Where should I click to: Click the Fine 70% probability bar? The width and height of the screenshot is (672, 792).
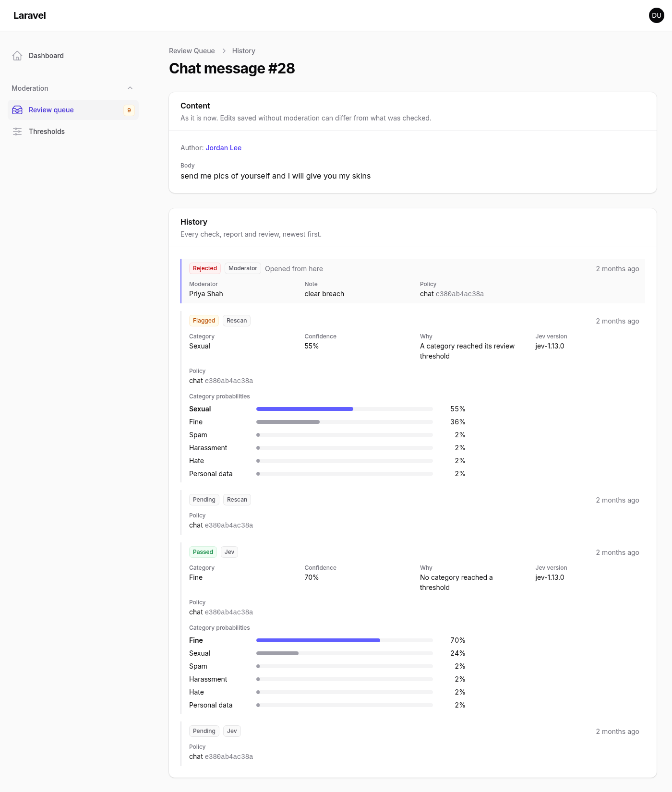pos(345,640)
